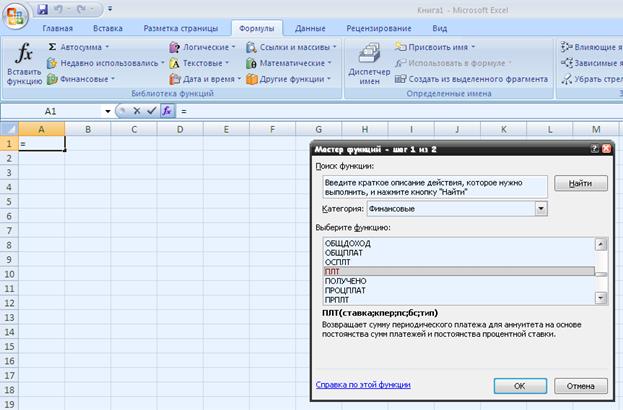Expand the AutoSum dropdown arrow
This screenshot has width=623, height=410.
pyautogui.click(x=107, y=47)
